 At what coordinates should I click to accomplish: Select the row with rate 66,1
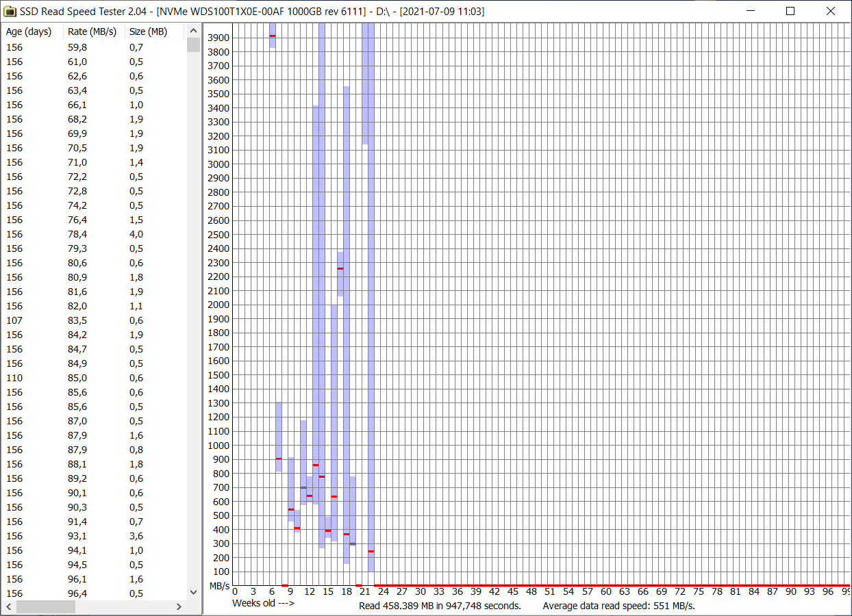[94, 105]
